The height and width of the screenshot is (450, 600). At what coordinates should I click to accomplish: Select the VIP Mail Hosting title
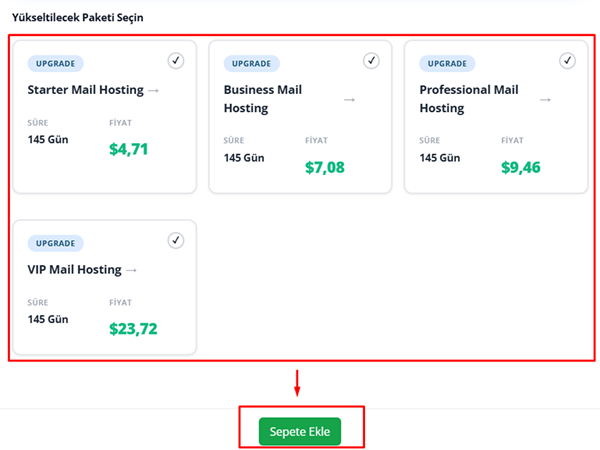74,270
